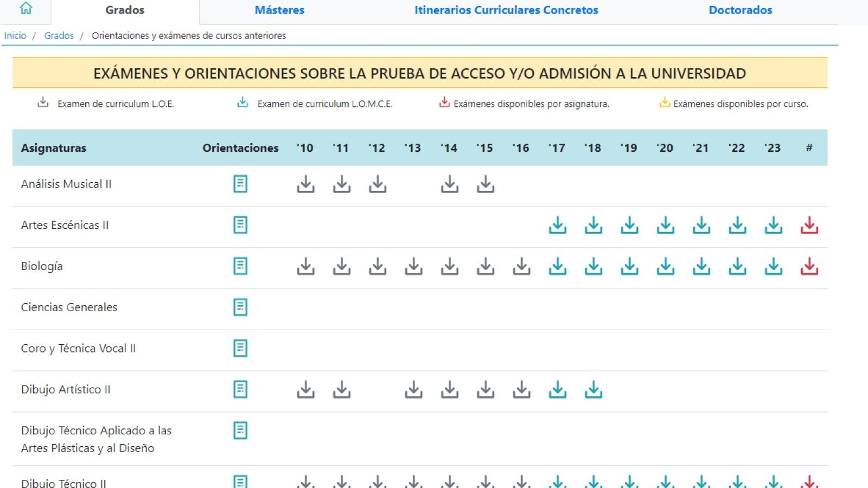
Task: Download Biología exam for year '13
Action: [413, 266]
